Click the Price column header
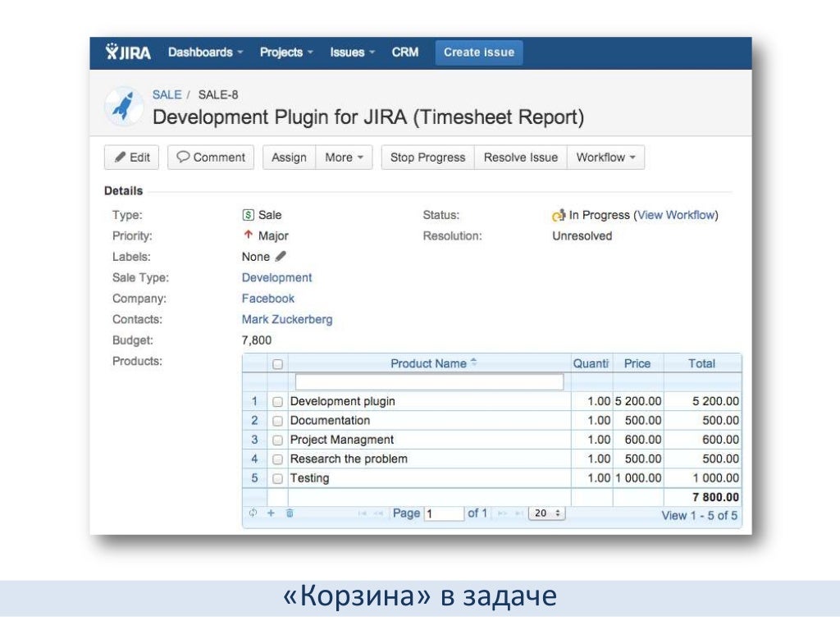The width and height of the screenshot is (840, 630). click(637, 363)
